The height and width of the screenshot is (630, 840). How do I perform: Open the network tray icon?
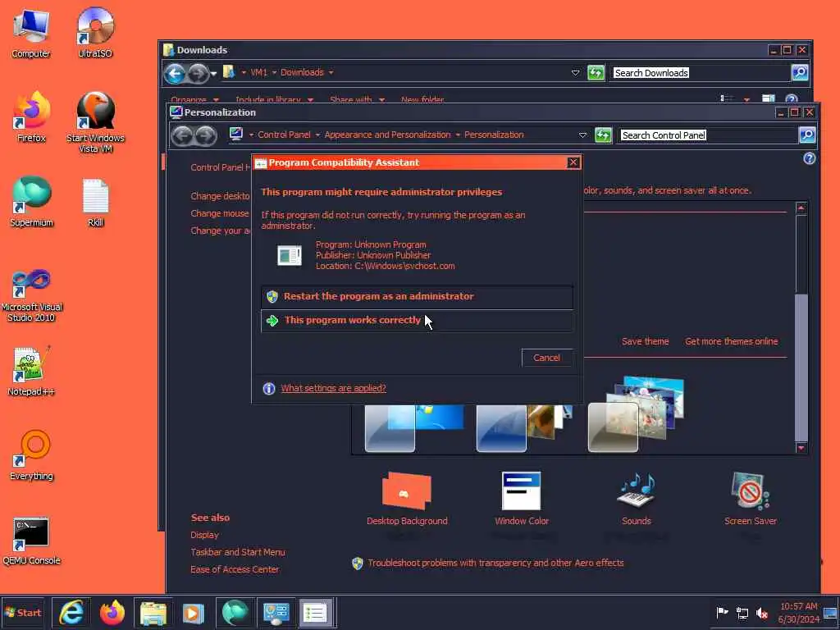[x=742, y=613]
